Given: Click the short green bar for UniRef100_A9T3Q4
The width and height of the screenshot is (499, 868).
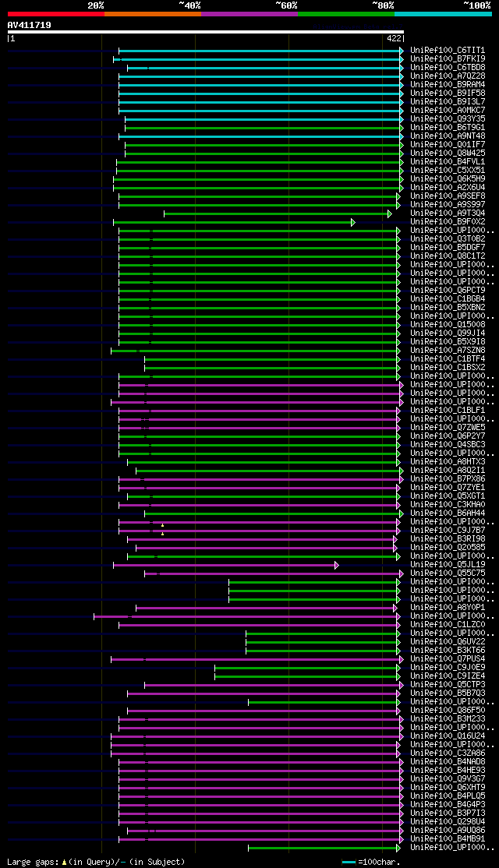Looking at the screenshot, I should 278,213.
